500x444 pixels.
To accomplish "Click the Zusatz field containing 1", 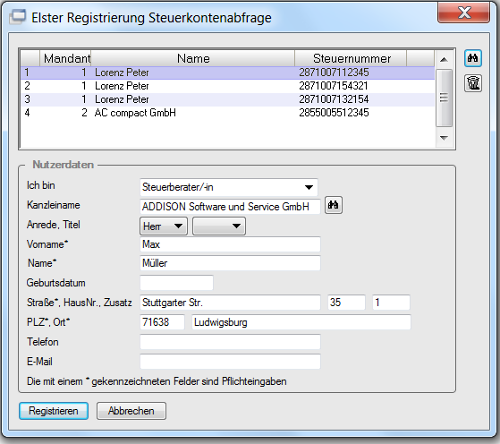I will tap(391, 303).
